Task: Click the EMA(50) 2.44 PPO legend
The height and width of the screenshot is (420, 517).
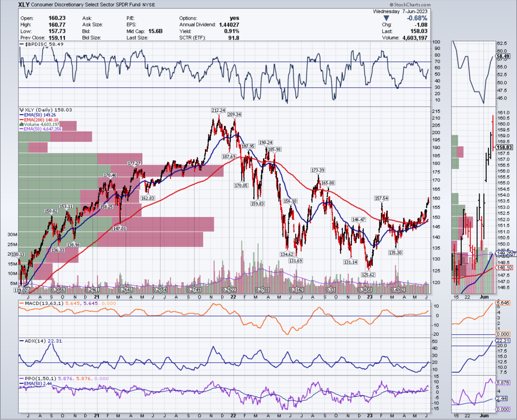Action: coord(36,384)
